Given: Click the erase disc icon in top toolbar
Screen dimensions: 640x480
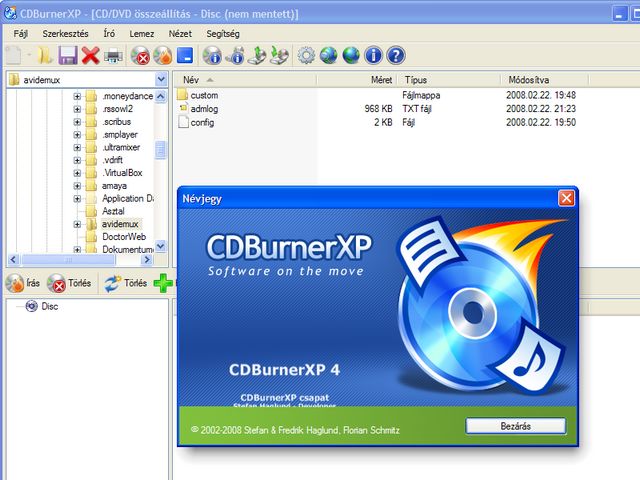Looking at the screenshot, I should [140, 56].
